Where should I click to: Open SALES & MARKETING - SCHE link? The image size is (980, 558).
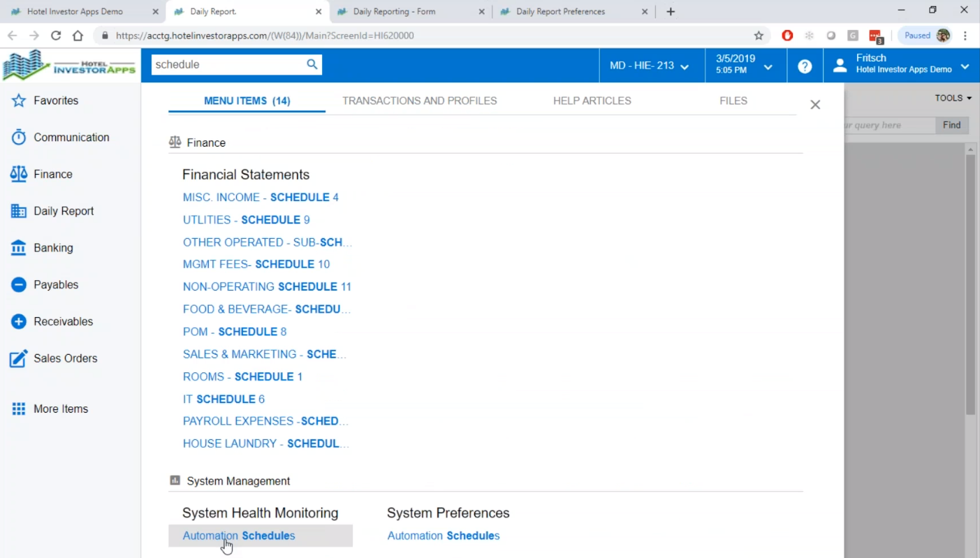click(x=265, y=354)
